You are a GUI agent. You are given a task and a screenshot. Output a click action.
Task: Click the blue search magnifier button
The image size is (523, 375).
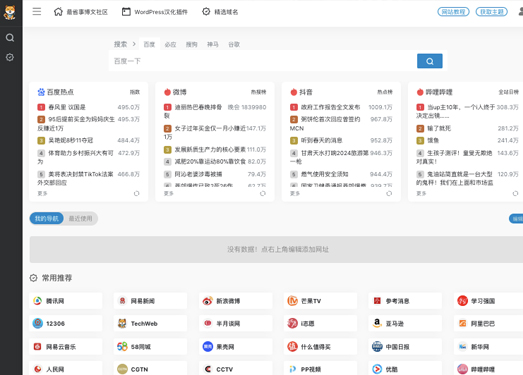click(x=430, y=61)
